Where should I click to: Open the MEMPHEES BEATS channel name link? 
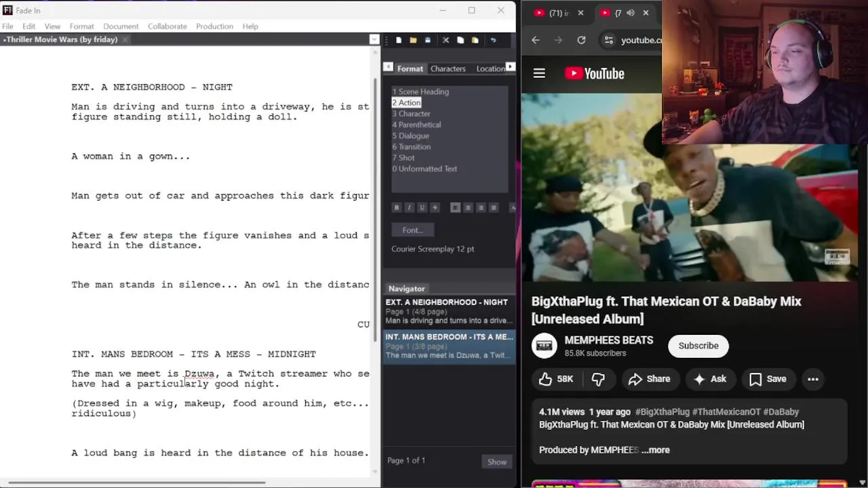point(609,340)
